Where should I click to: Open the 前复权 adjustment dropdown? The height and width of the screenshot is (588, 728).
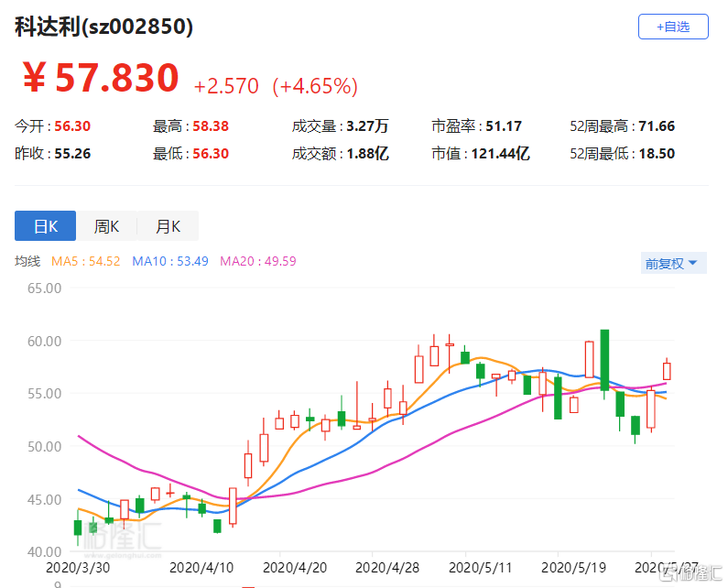coord(673,264)
